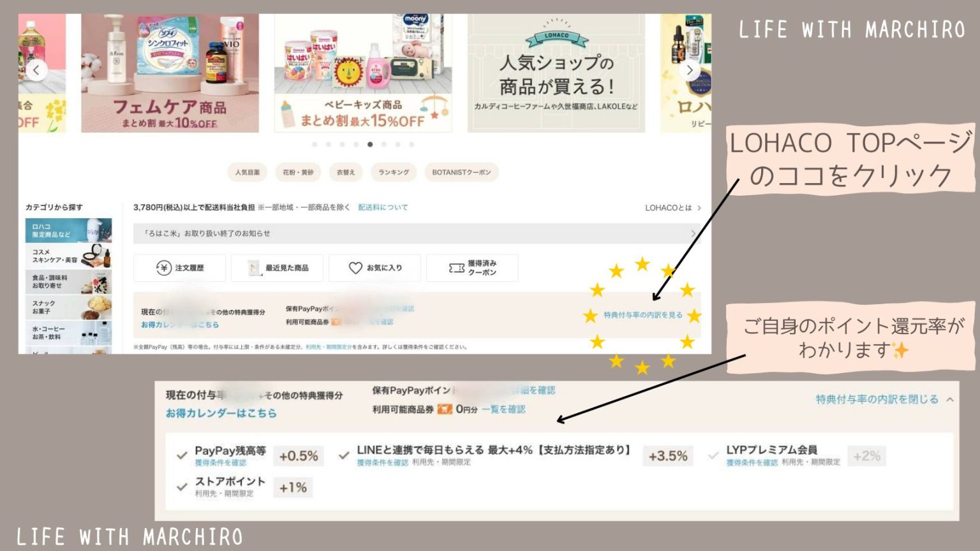This screenshot has height=551, width=980.
Task: Expand the ろはこ米 notice via its arrow
Action: point(693,233)
